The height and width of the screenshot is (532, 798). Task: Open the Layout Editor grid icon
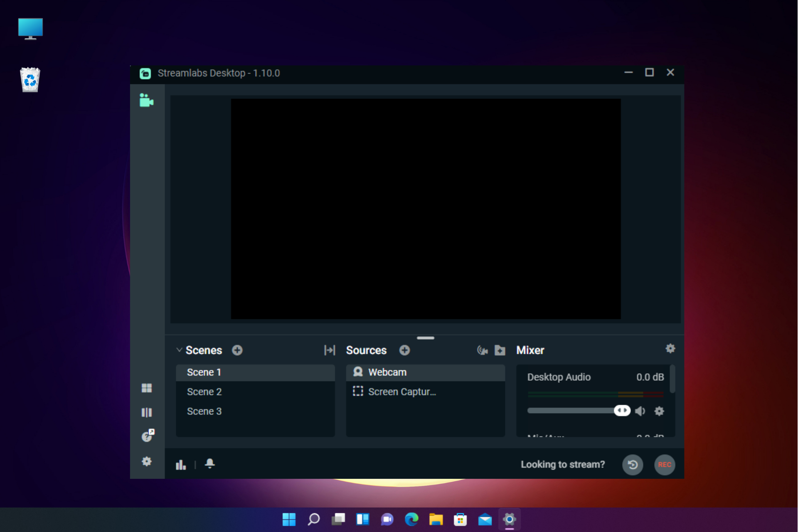tap(146, 388)
